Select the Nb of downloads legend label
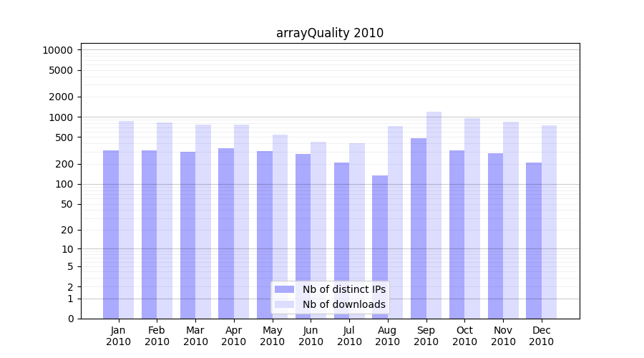Screen dimensions: 644x358 343,304
